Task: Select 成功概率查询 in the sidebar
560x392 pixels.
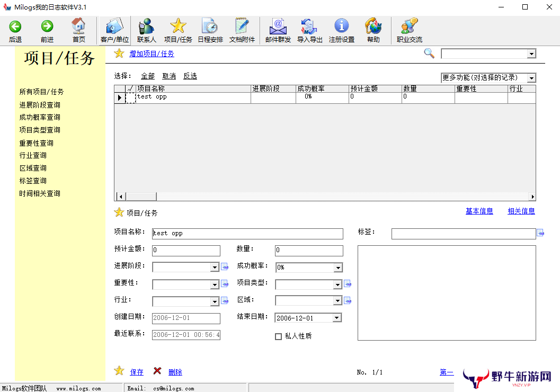Action: click(40, 117)
